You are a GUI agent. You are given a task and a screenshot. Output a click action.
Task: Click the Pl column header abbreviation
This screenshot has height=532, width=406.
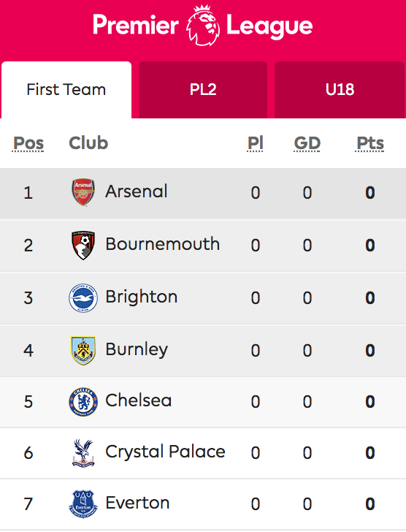click(255, 142)
